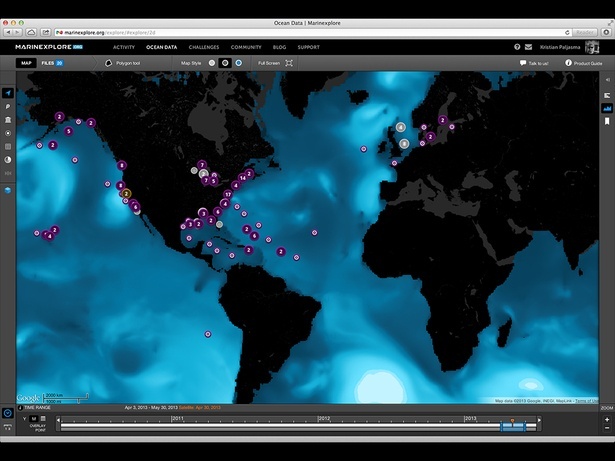Open the chart panel icon on right sidebar
This screenshot has width=615, height=461.
click(x=606, y=108)
